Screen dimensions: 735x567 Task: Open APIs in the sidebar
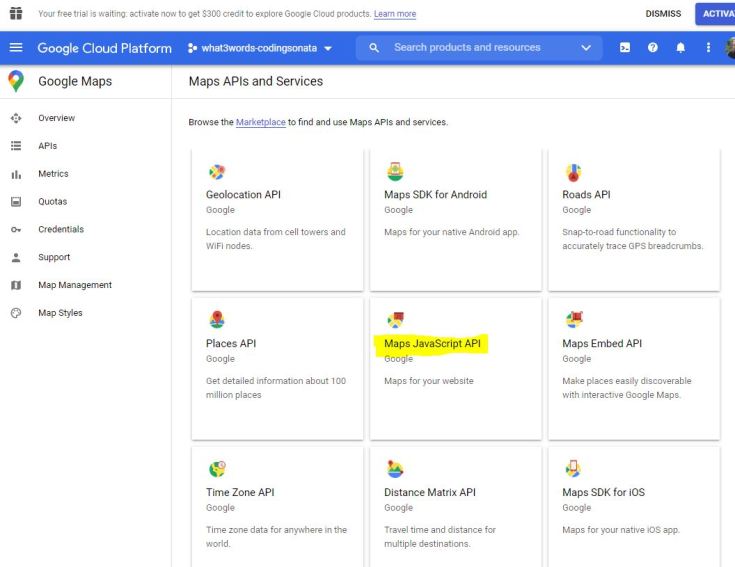[47, 146]
